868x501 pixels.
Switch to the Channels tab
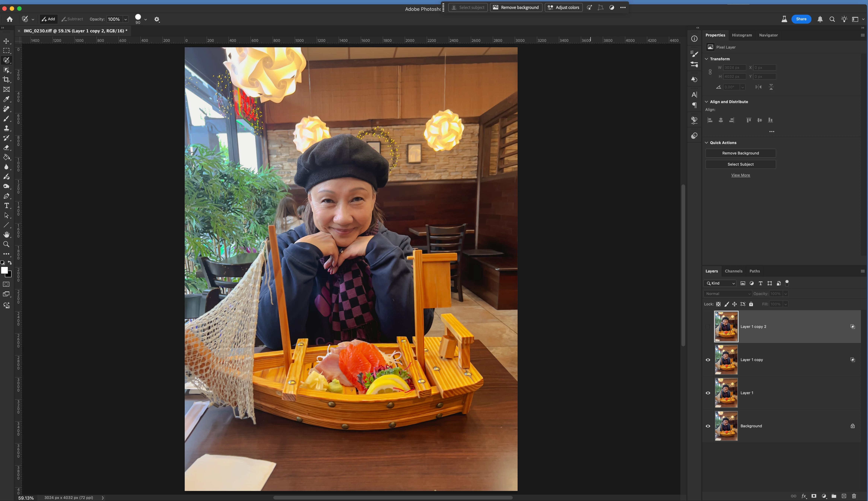pyautogui.click(x=733, y=271)
